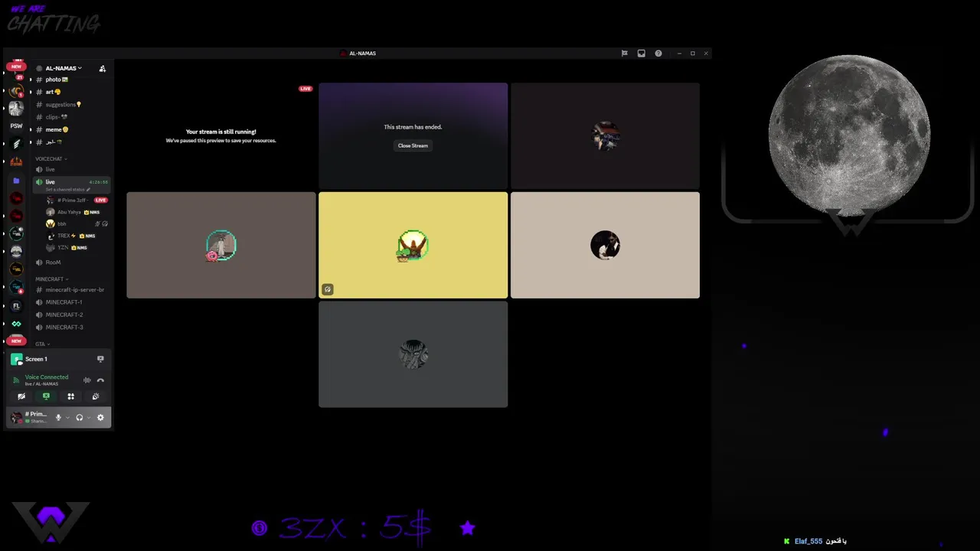Open the activities launcher icon
The width and height of the screenshot is (980, 551).
click(x=70, y=396)
